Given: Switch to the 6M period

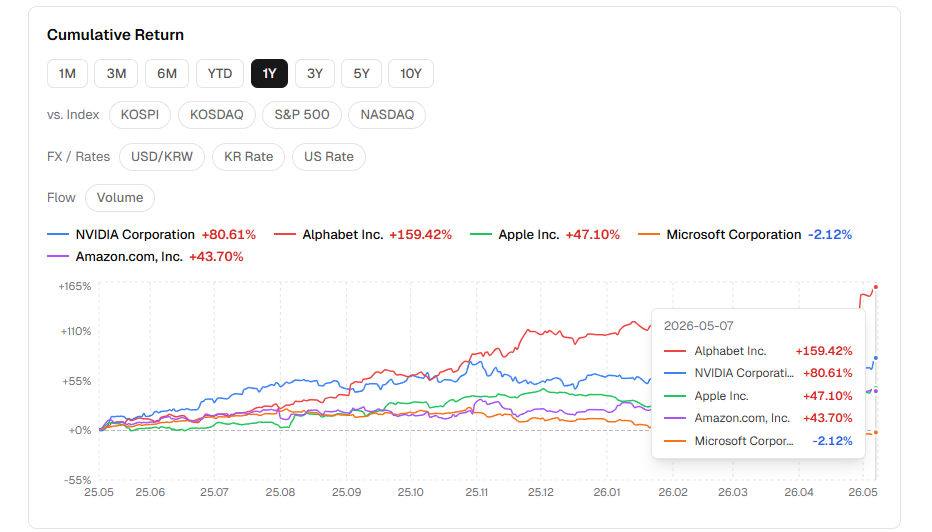Looking at the screenshot, I should point(167,74).
